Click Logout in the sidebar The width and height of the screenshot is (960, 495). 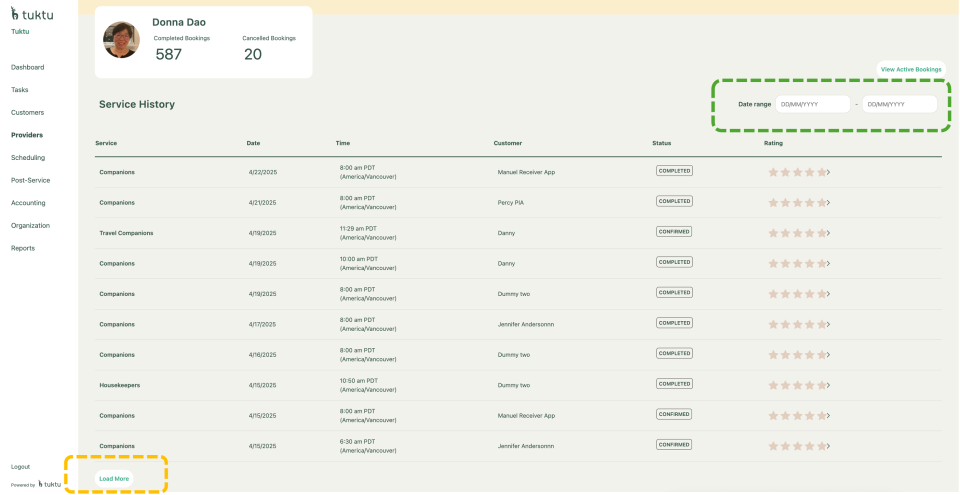pyautogui.click(x=20, y=466)
